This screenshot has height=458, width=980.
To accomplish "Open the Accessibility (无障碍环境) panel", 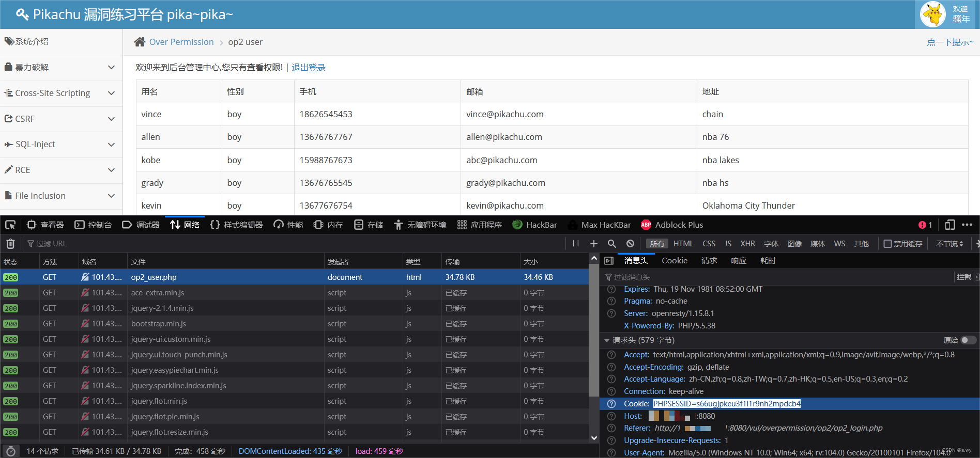I will 420,225.
